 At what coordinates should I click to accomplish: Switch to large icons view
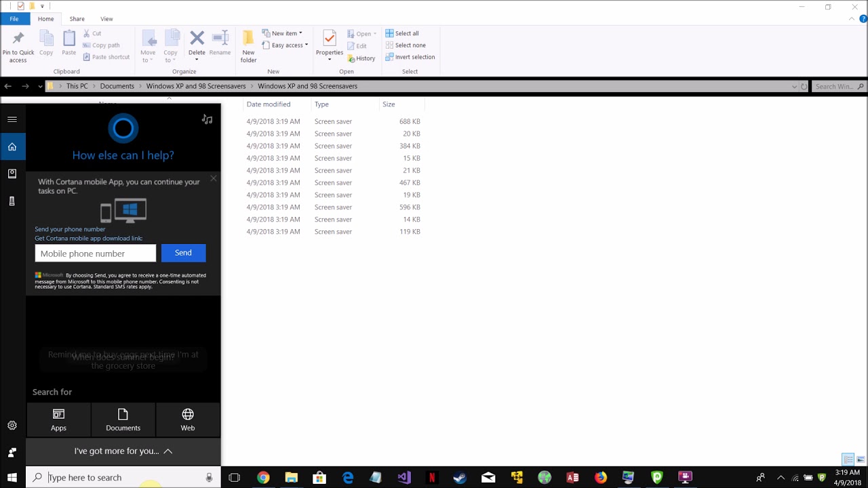(861, 460)
